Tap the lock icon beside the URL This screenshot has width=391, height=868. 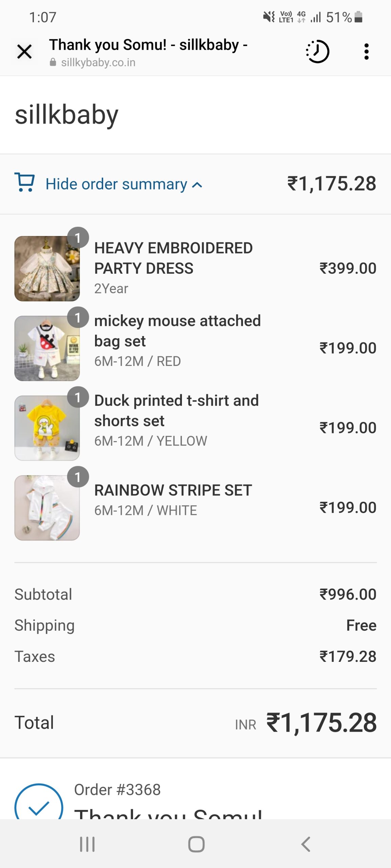[53, 62]
